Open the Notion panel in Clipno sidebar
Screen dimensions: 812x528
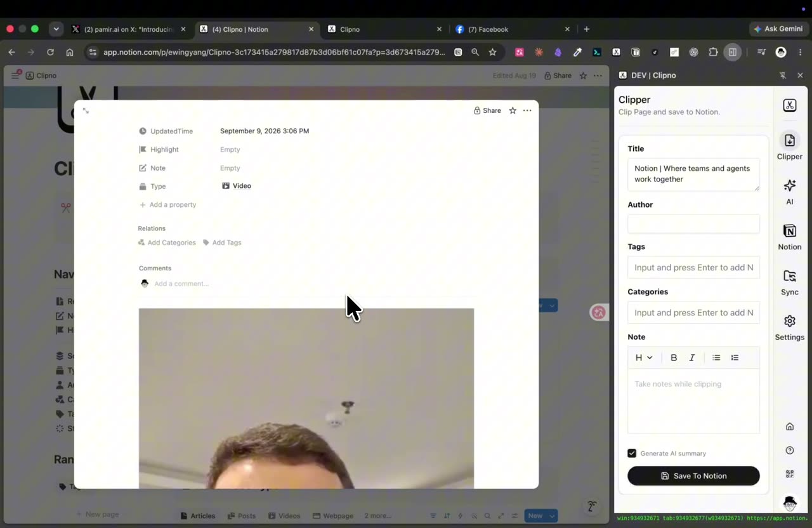pos(789,237)
